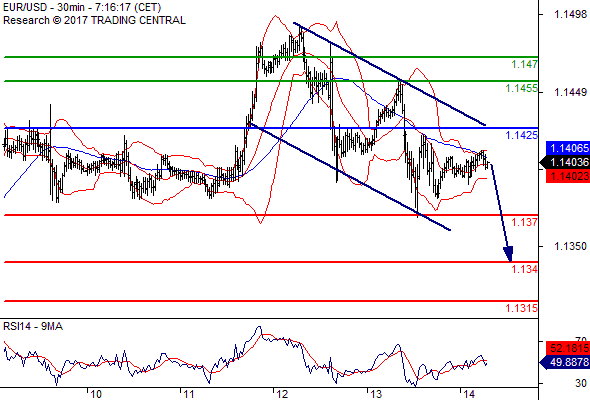The image size is (590, 400).
Task: Click the red 52.1815 RSI value tag
Action: click(x=568, y=348)
